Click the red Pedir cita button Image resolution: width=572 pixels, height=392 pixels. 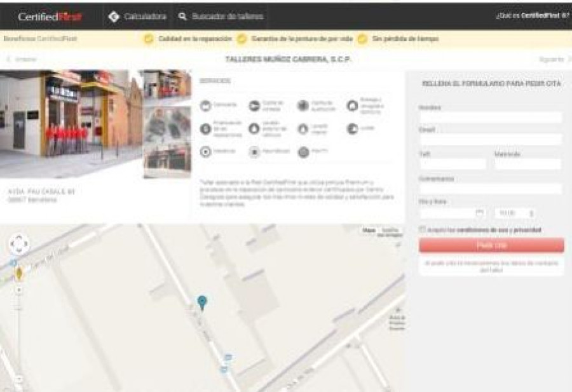491,245
